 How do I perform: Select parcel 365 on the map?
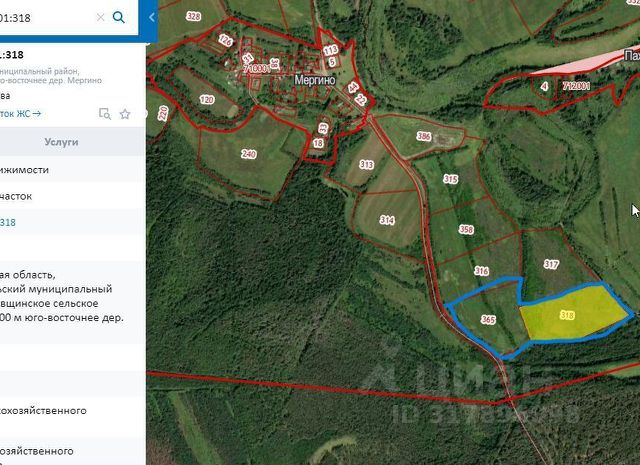pos(488,319)
